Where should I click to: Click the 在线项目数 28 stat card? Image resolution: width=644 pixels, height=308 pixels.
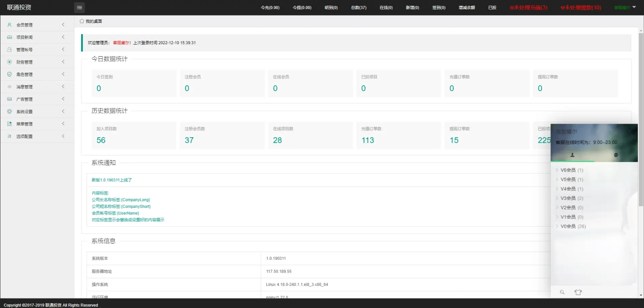click(311, 135)
